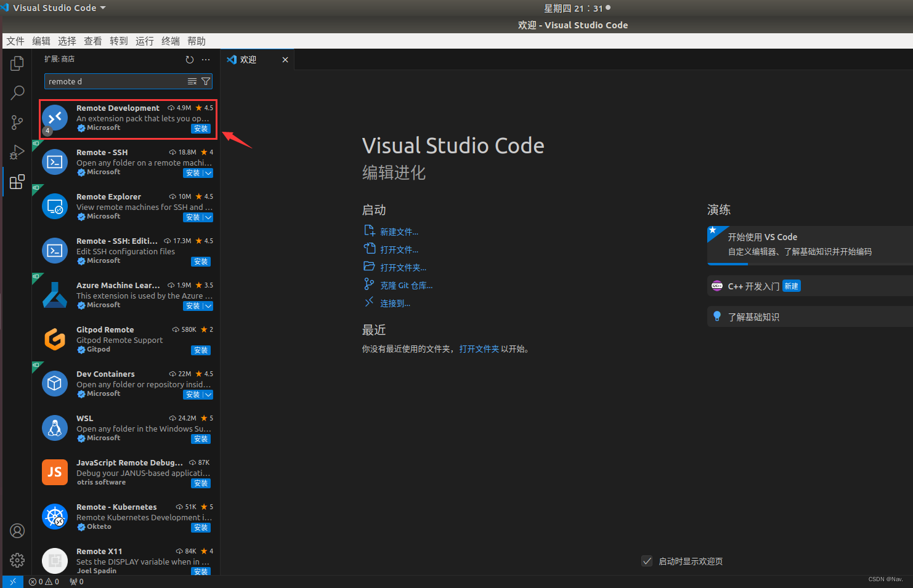Select Remote - SSH extension icon

coord(55,162)
